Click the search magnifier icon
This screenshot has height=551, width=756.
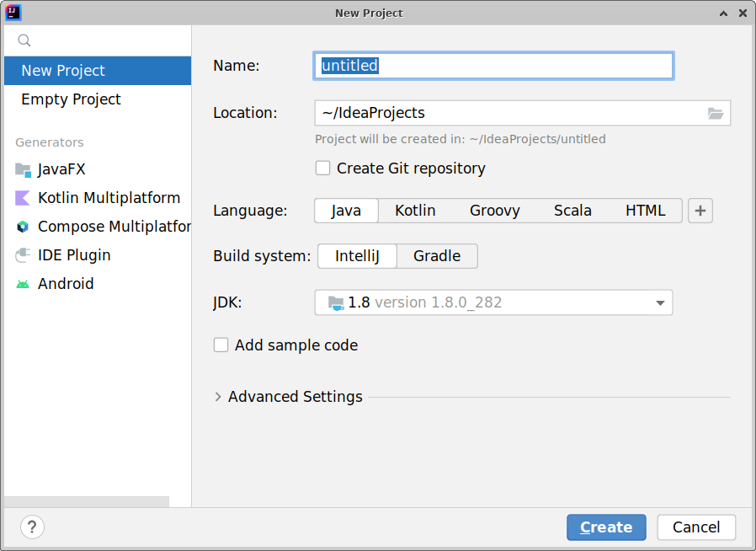pos(24,40)
